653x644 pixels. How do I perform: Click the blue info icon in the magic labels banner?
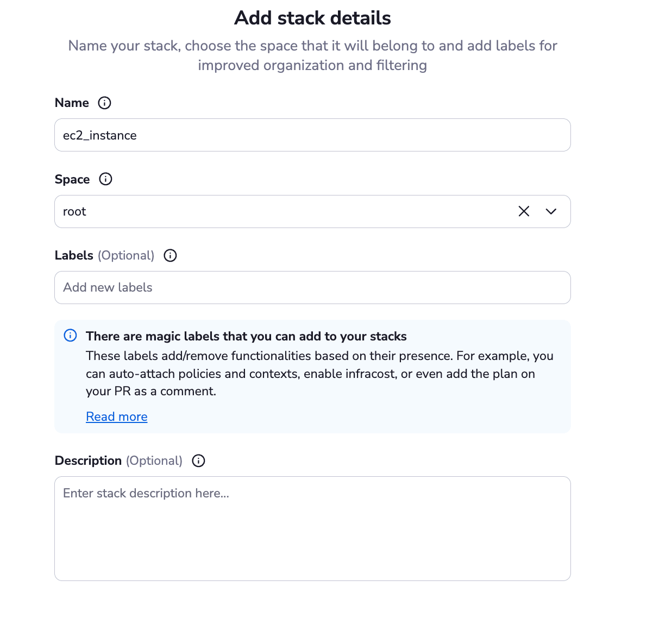pos(70,336)
